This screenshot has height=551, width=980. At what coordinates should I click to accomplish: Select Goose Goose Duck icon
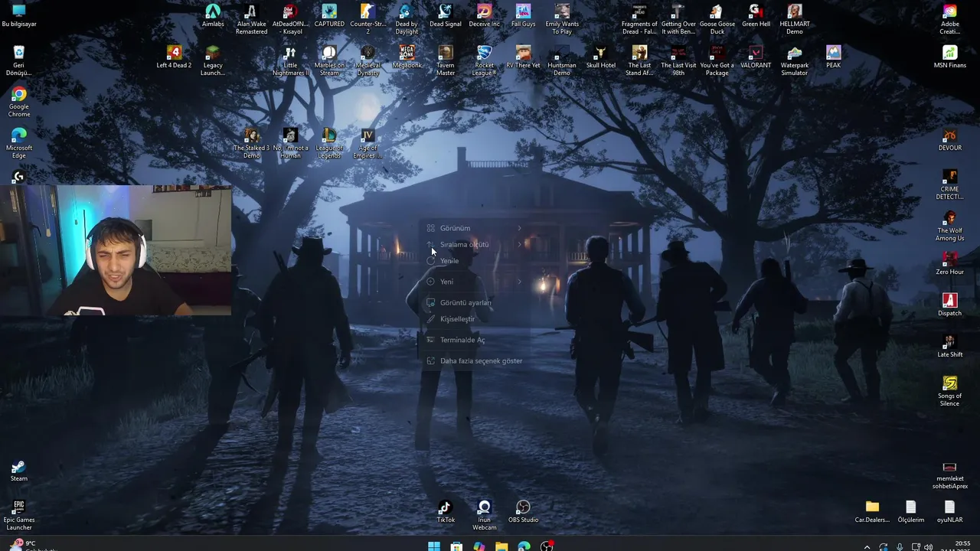click(x=717, y=19)
